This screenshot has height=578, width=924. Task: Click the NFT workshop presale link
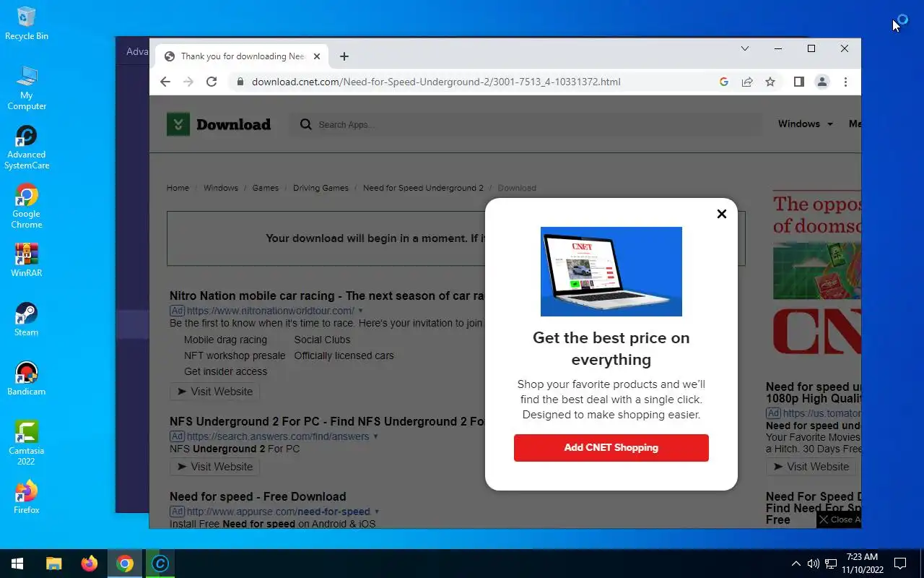coord(235,355)
